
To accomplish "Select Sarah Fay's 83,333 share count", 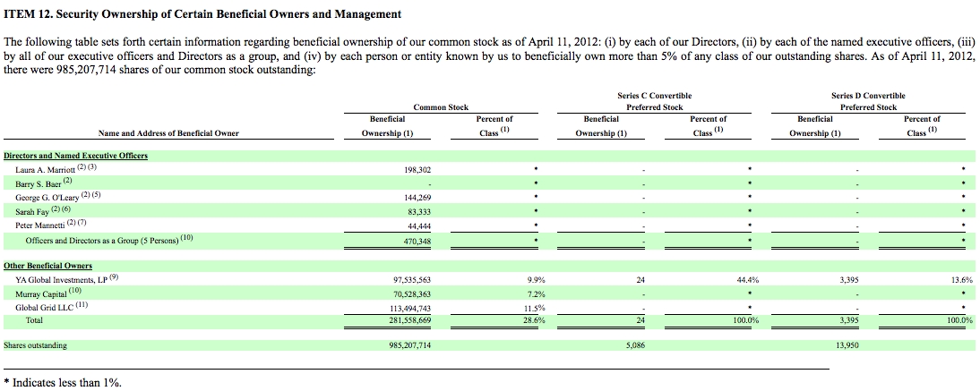I will 419,212.
